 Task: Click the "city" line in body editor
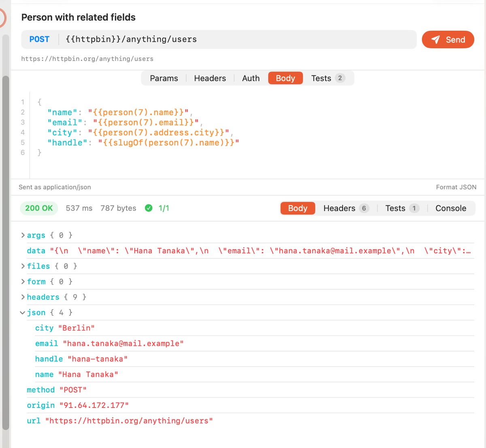pyautogui.click(x=140, y=132)
